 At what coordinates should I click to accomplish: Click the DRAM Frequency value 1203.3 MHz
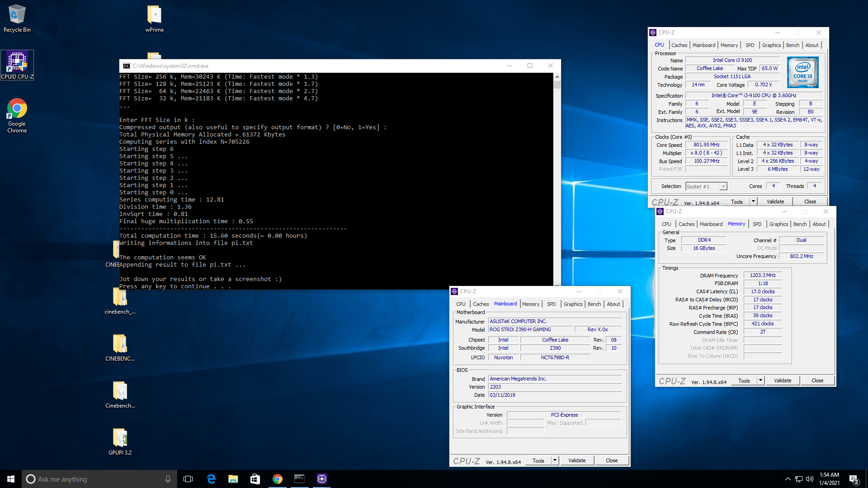(x=763, y=275)
